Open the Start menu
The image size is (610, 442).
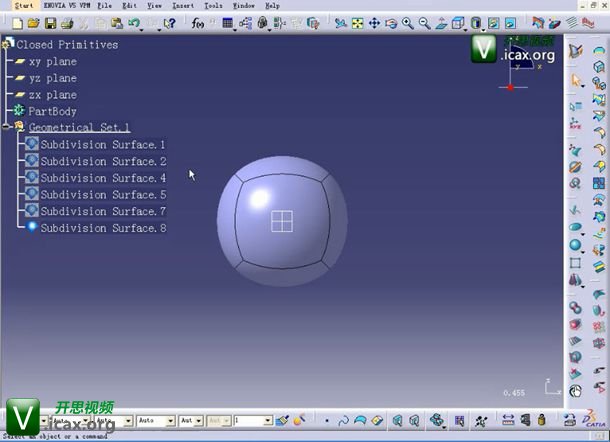click(23, 5)
